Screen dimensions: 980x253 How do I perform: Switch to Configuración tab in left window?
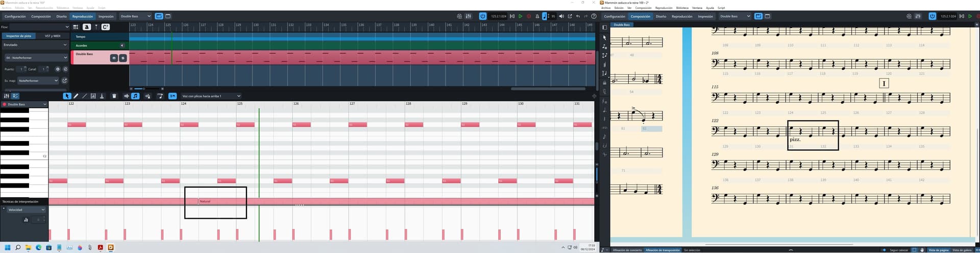coord(15,16)
